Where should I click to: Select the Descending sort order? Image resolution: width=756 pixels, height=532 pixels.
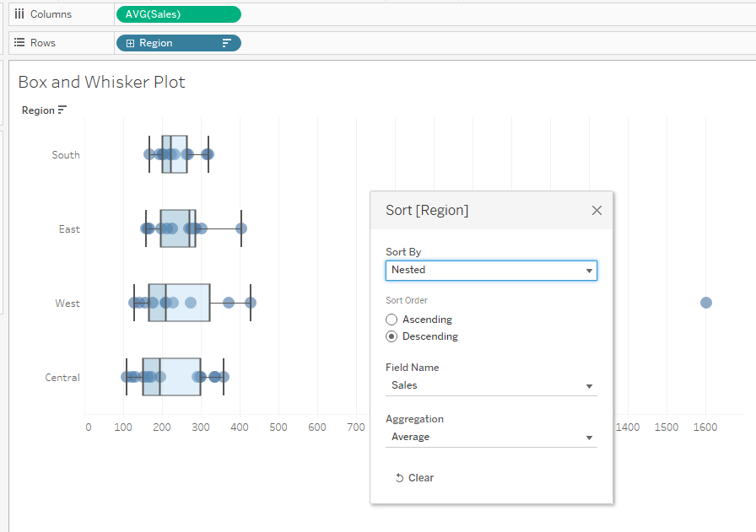click(x=391, y=336)
